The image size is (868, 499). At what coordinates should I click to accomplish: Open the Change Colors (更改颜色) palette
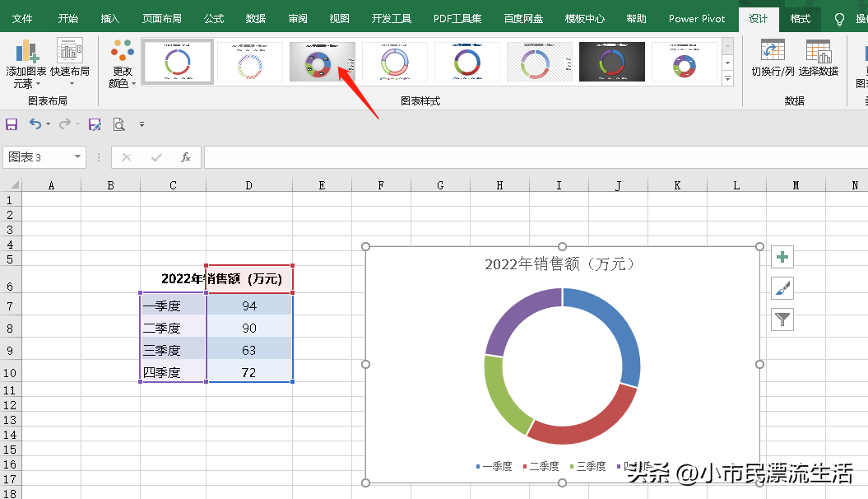123,63
